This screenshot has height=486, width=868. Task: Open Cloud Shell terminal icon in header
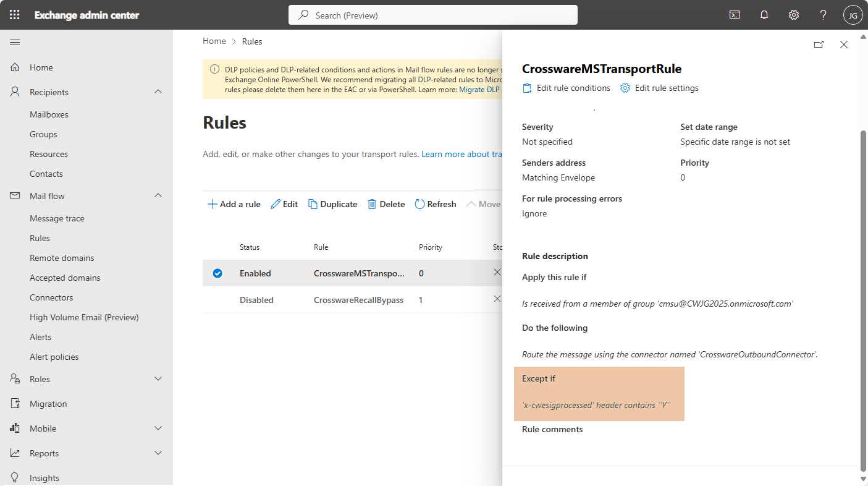[x=735, y=15]
